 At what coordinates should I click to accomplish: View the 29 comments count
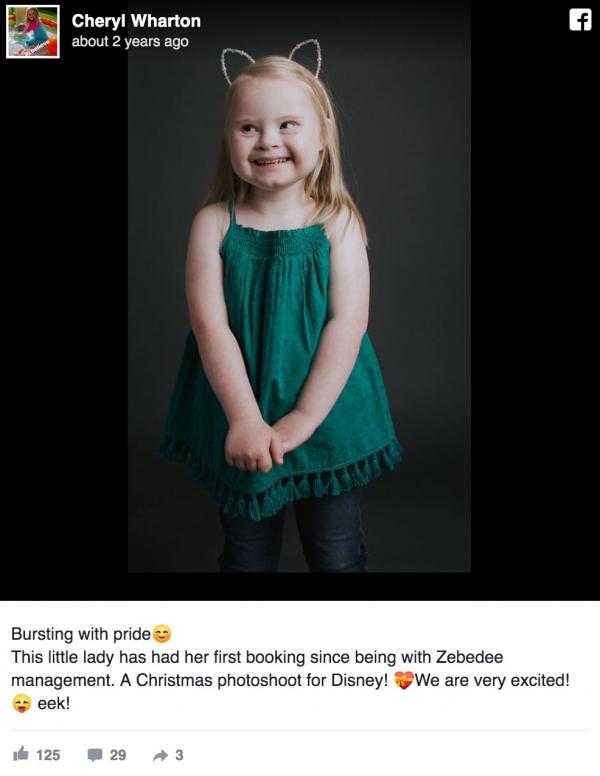click(118, 755)
